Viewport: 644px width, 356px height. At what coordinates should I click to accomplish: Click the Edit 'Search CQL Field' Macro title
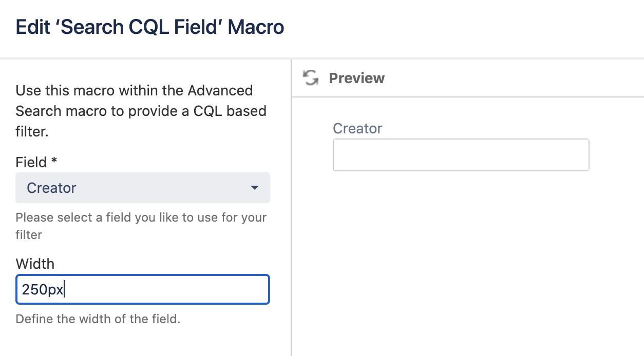point(149,27)
